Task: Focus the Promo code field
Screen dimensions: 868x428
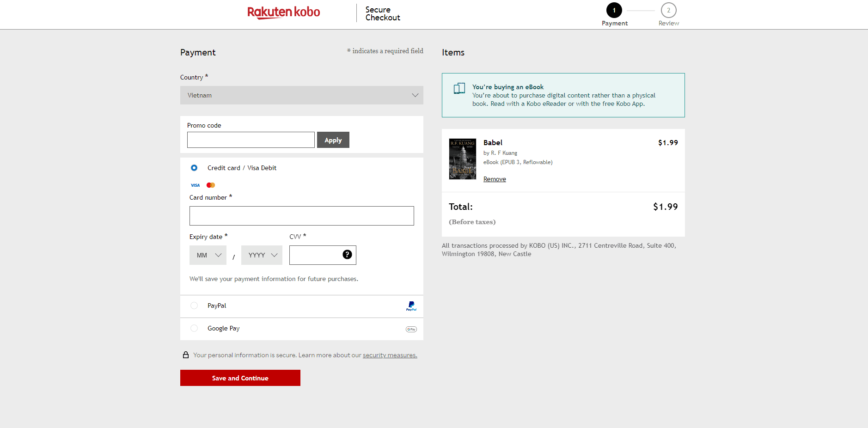Action: pos(251,140)
